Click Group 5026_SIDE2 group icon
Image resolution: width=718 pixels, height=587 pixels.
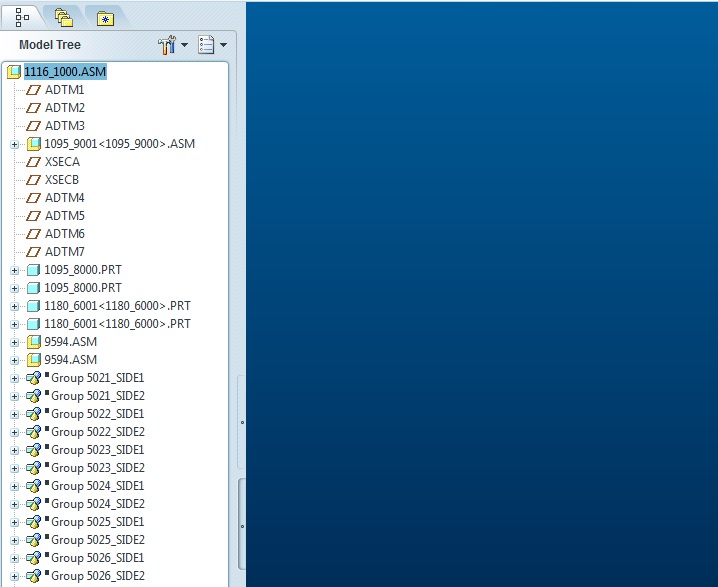pyautogui.click(x=33, y=576)
